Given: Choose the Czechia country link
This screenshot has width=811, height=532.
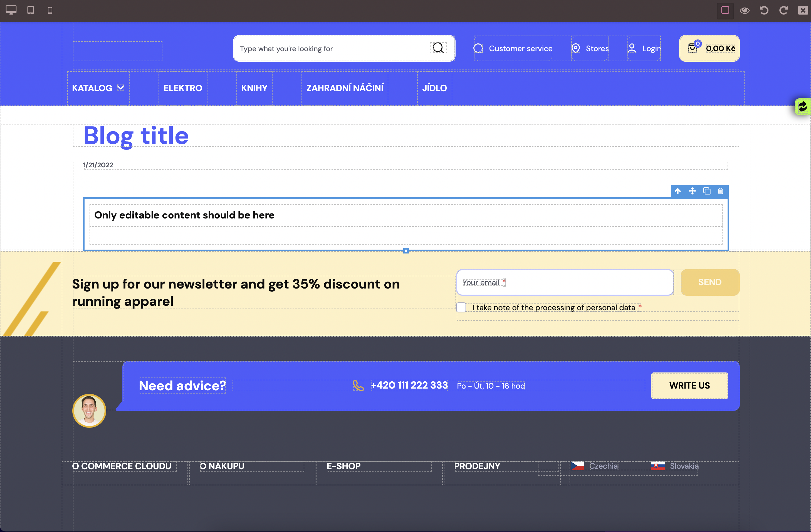Looking at the screenshot, I should [604, 466].
